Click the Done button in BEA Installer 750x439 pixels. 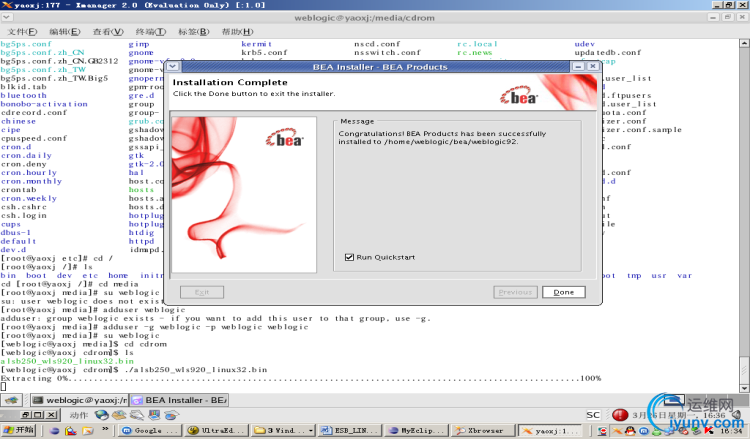(563, 292)
